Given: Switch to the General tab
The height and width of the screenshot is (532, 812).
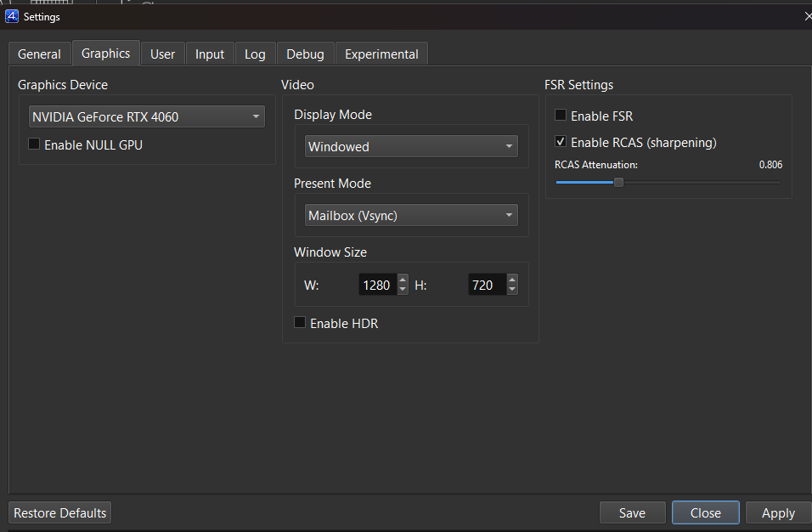Looking at the screenshot, I should (x=39, y=54).
